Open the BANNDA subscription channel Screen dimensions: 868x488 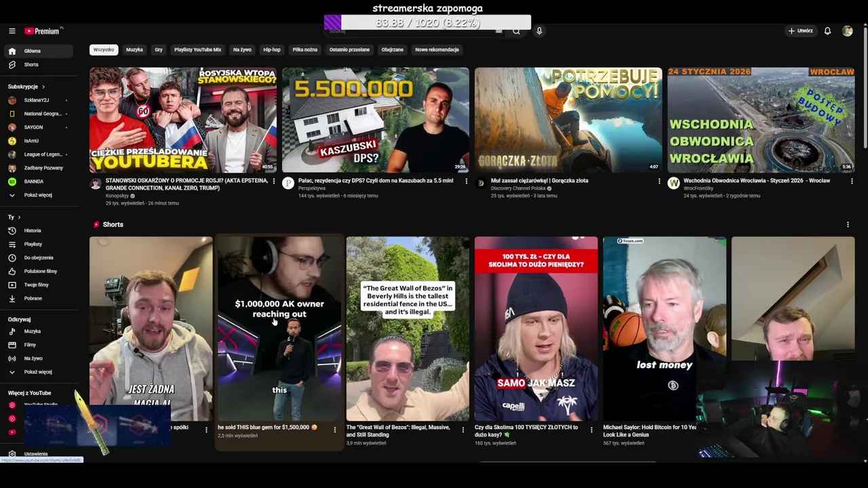(38, 181)
